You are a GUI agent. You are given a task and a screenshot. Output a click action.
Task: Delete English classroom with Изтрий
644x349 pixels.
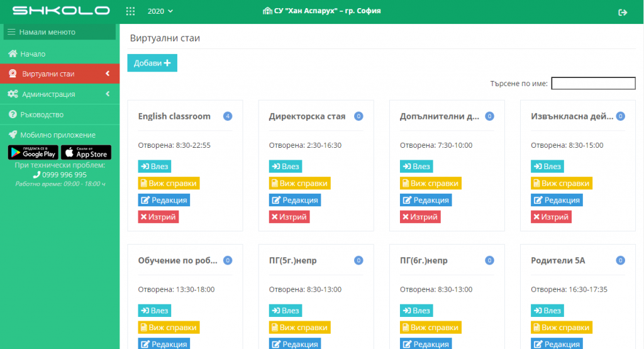(158, 217)
